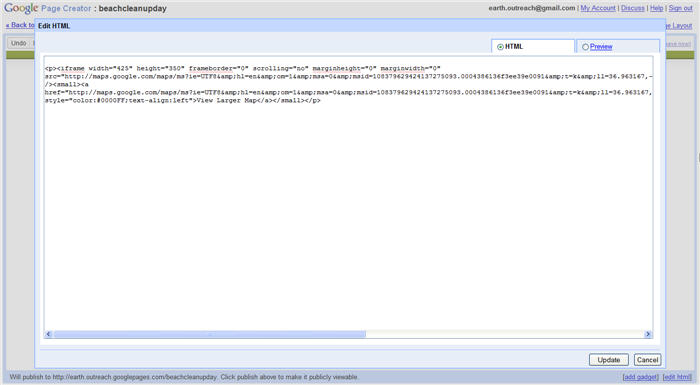The image size is (700, 385).
Task: Click the Google logo
Action: pyautogui.click(x=21, y=8)
